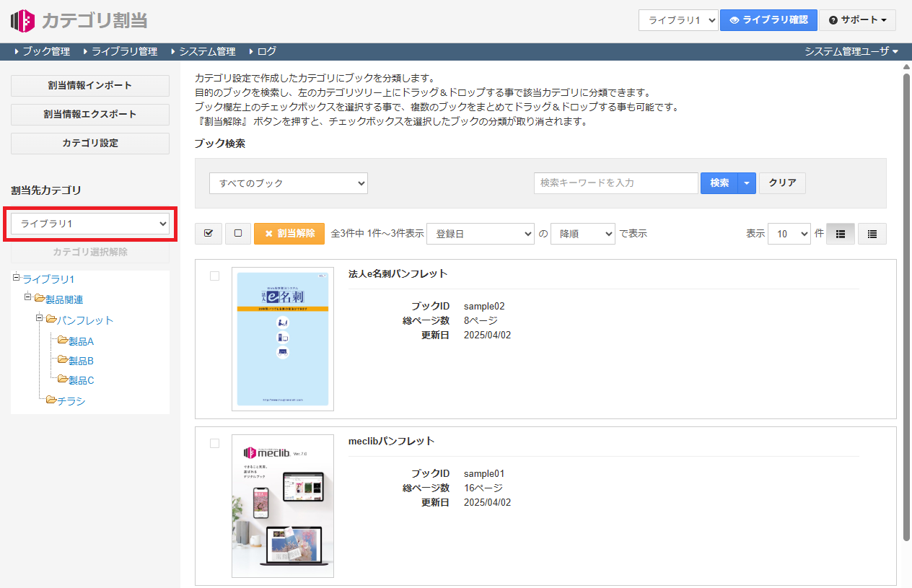The width and height of the screenshot is (912, 588).
Task: Click the ライブラリ確認 button
Action: coord(768,20)
